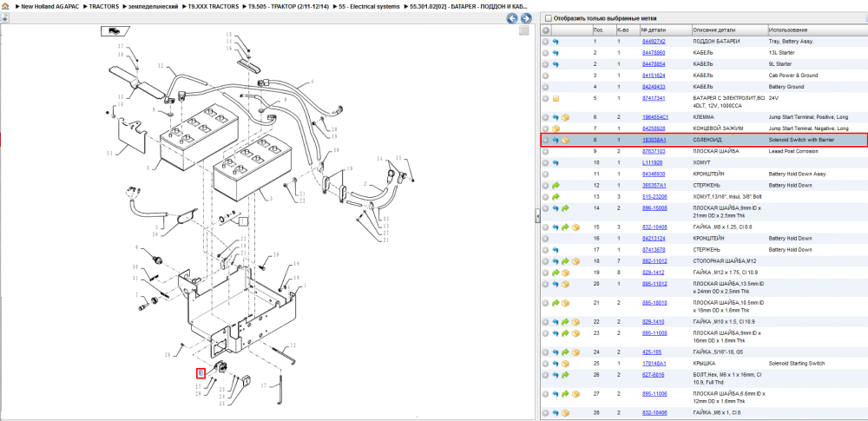Add part 87637103 using its round button
The image size is (868, 421).
pos(545,151)
